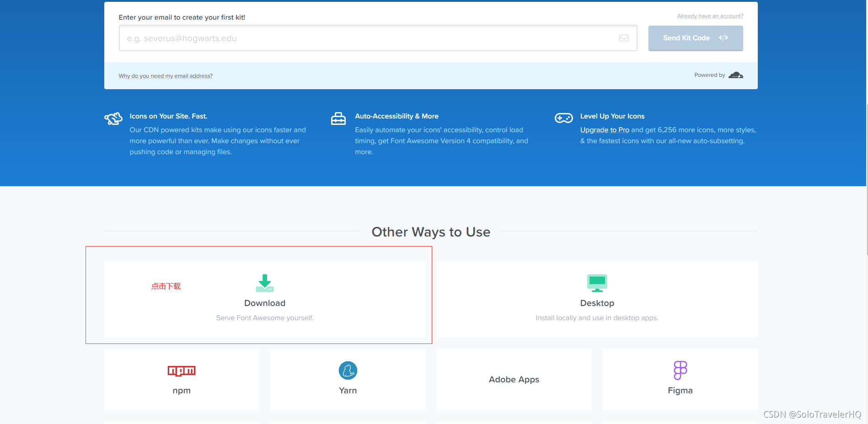The height and width of the screenshot is (424, 868).
Task: Click the Other Ways to Use heading
Action: point(431,232)
